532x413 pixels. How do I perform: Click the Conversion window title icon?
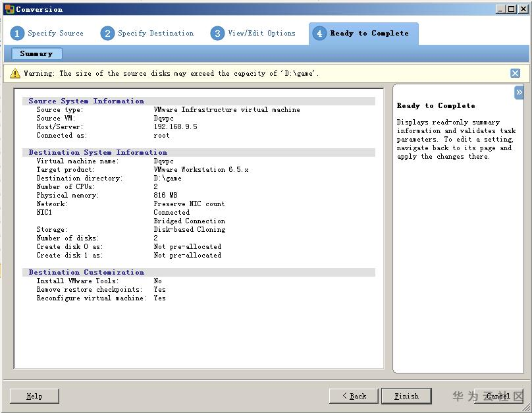[10, 9]
